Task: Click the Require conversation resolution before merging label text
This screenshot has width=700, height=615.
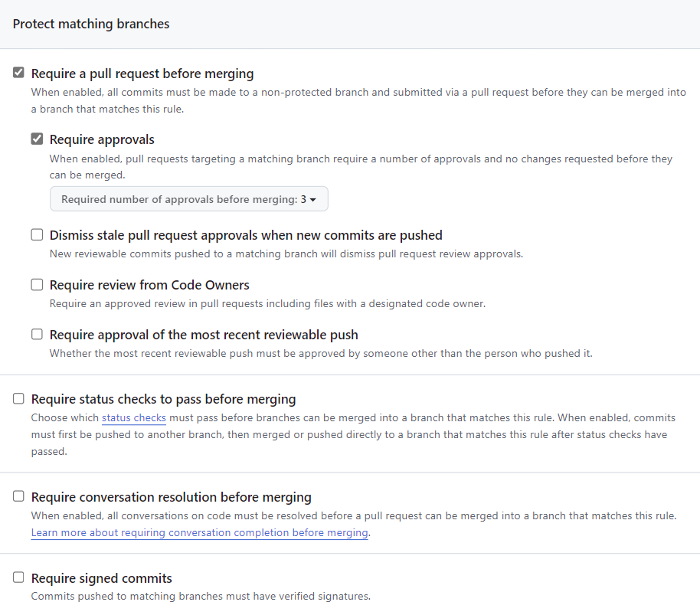Action: point(171,497)
